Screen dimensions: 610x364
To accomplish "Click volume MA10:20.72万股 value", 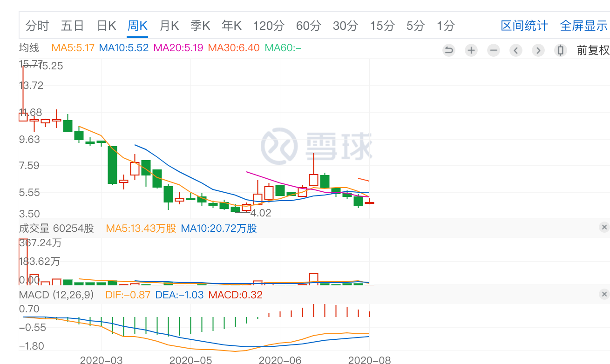I will click(219, 228).
